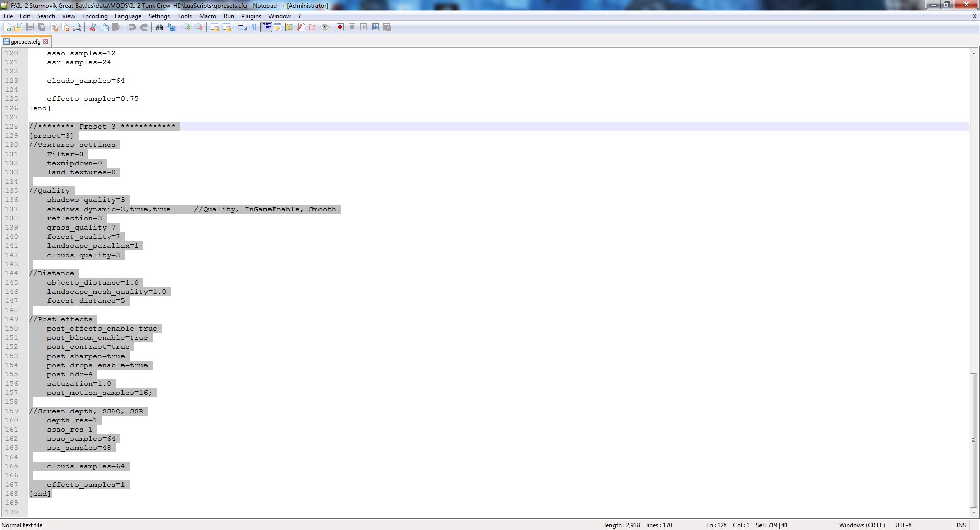The height and width of the screenshot is (530, 980).
Task: Start macro recording with the red Record button
Action: point(340,27)
